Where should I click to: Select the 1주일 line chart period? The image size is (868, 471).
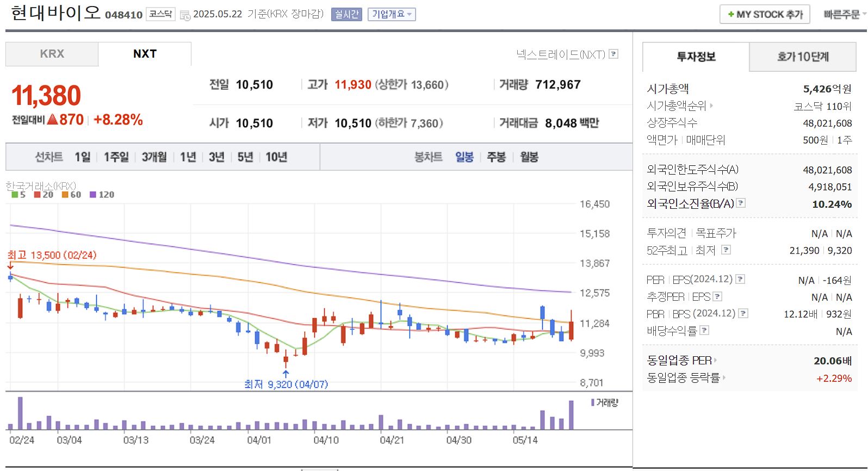116,157
